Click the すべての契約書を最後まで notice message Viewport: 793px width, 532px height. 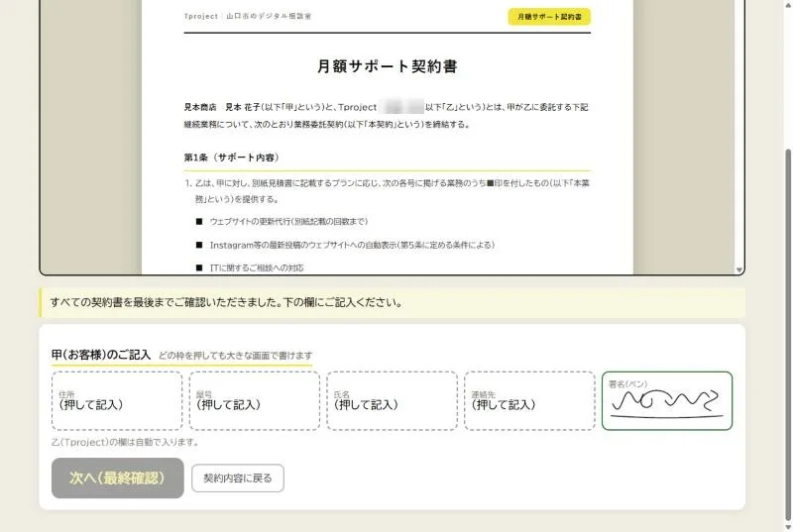point(226,302)
